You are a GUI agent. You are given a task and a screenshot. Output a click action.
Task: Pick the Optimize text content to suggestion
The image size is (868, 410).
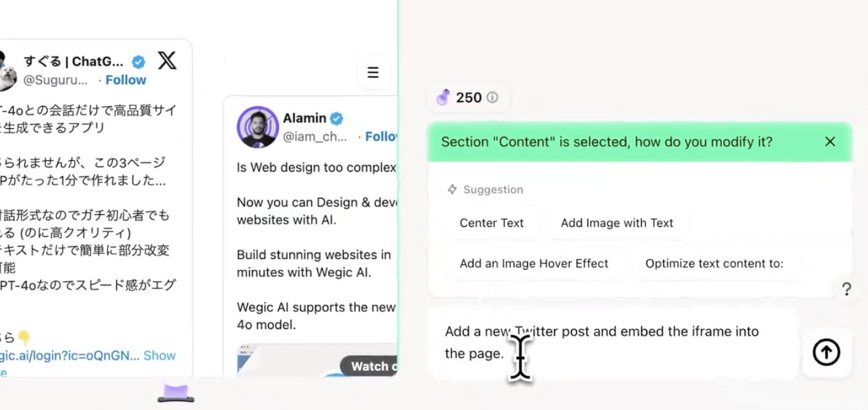click(714, 263)
